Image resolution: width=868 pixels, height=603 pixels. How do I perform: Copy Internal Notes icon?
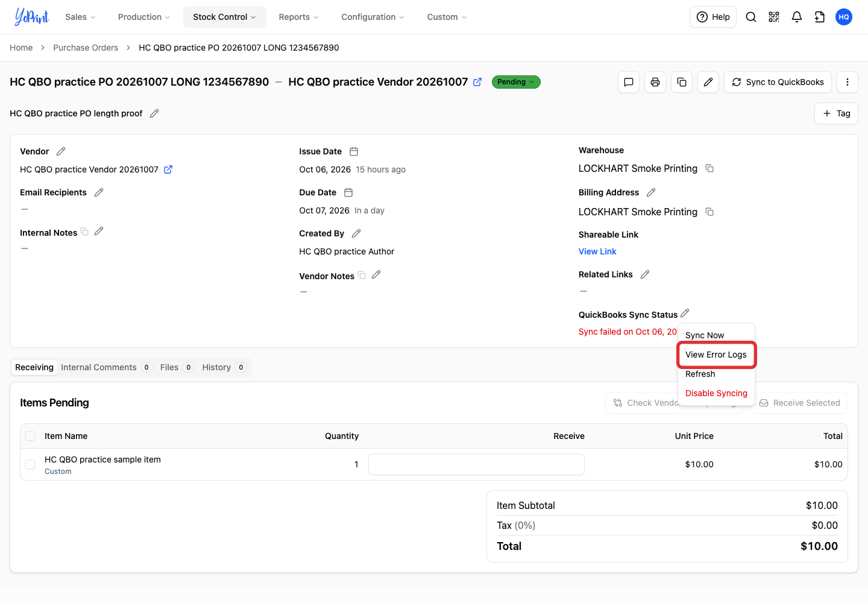tap(84, 232)
